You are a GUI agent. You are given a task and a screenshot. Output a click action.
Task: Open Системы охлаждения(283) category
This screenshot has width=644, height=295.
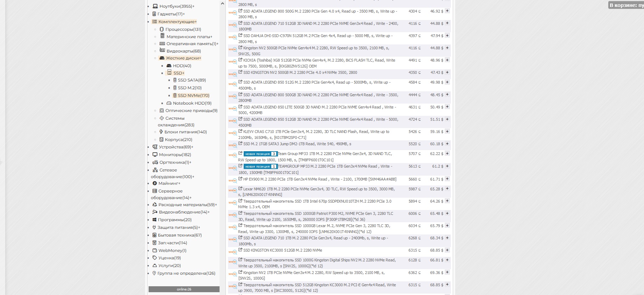pyautogui.click(x=176, y=121)
